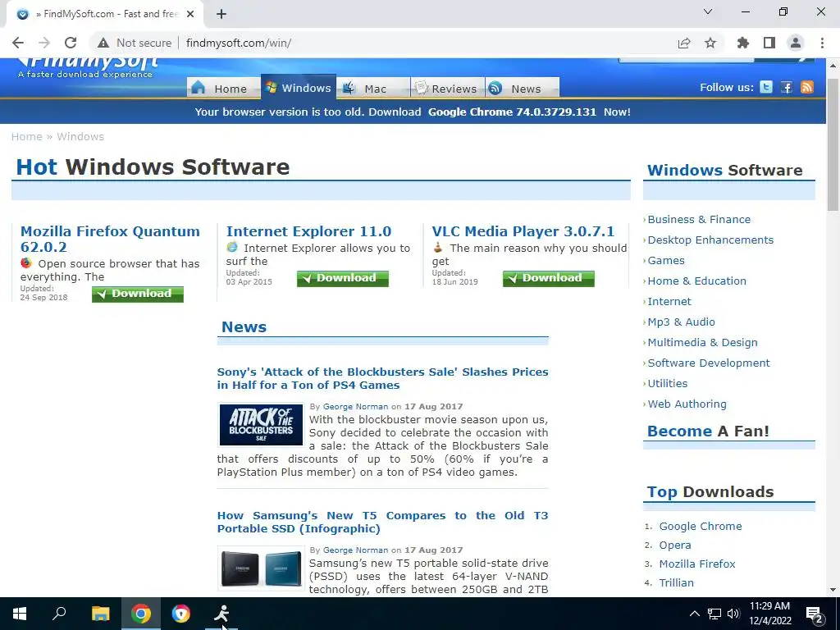Open George Norman author link in Sony article

pyautogui.click(x=355, y=407)
